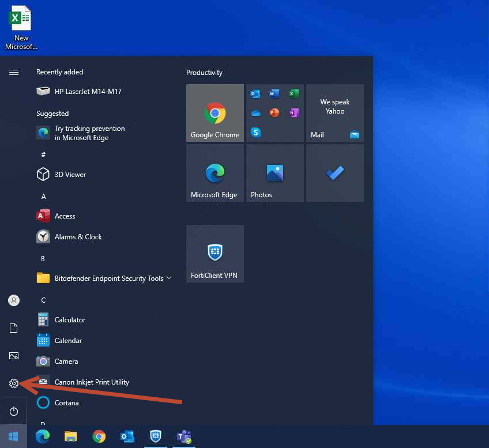The height and width of the screenshot is (448, 489).
Task: Open the Microsoft To Do checkmark tile
Action: pyautogui.click(x=334, y=173)
